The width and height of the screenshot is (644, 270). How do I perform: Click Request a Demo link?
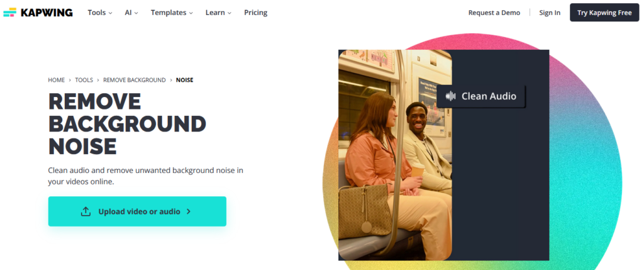pos(494,13)
